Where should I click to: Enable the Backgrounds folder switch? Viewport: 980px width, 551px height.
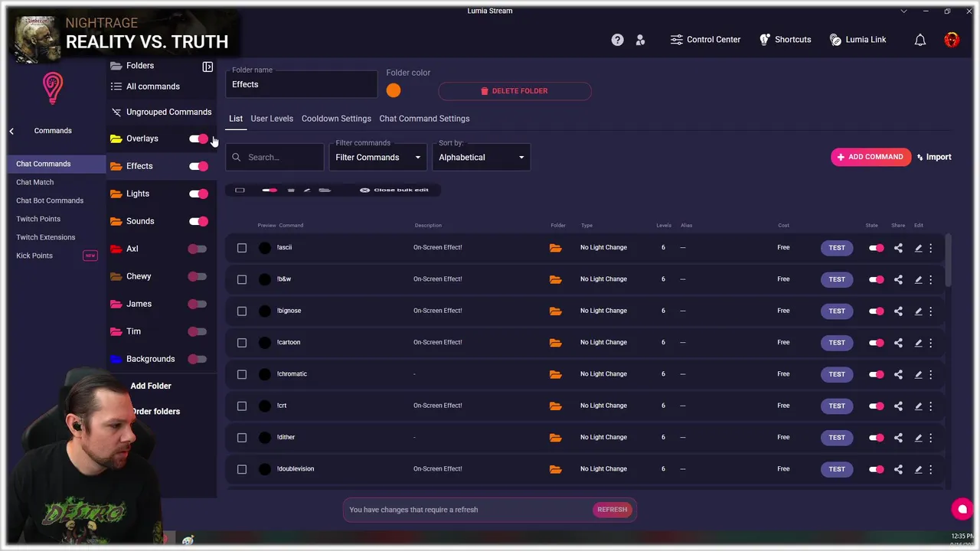198,359
